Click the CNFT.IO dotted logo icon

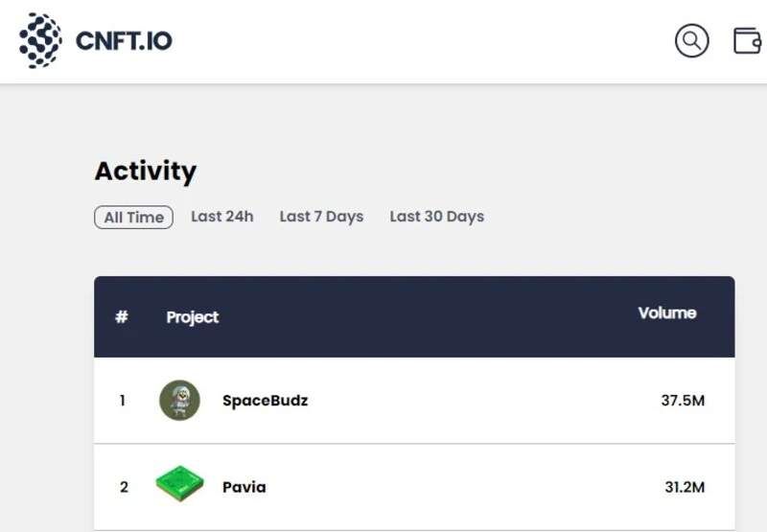pos(40,40)
